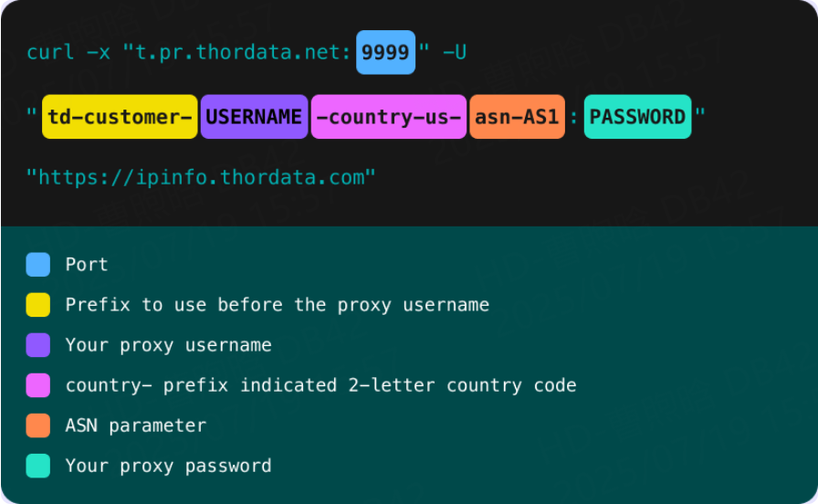Click the blue Port legend swatch
The height and width of the screenshot is (504, 818).
tap(38, 265)
